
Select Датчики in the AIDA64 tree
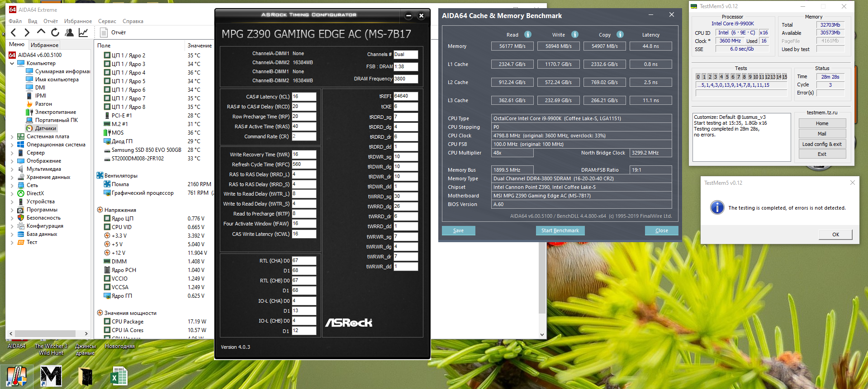click(x=46, y=128)
